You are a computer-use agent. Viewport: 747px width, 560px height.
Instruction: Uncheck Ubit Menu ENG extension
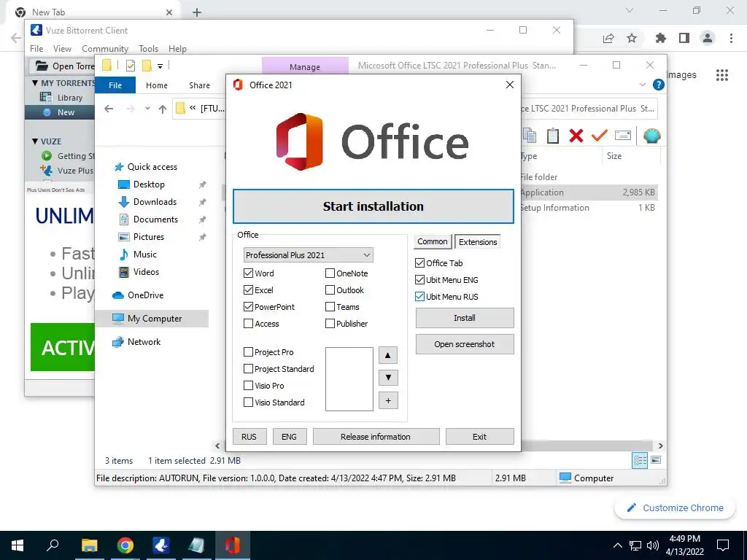coord(419,279)
